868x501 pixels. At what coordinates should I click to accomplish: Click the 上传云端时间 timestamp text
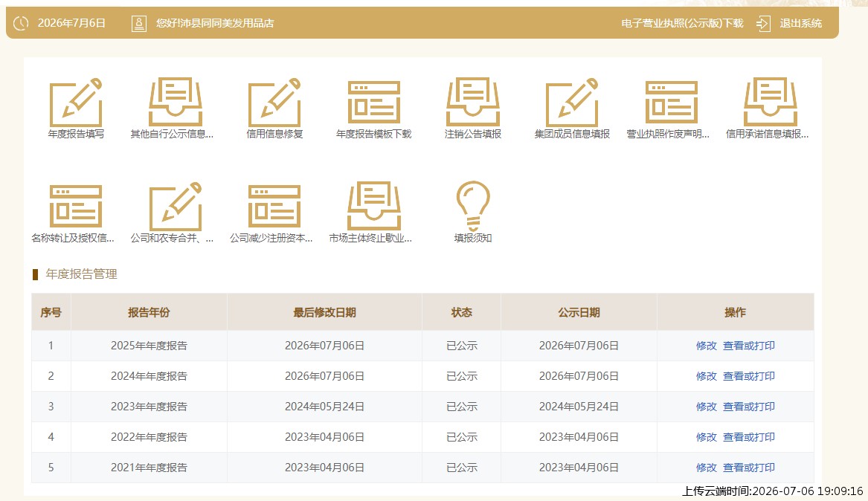tap(772, 491)
